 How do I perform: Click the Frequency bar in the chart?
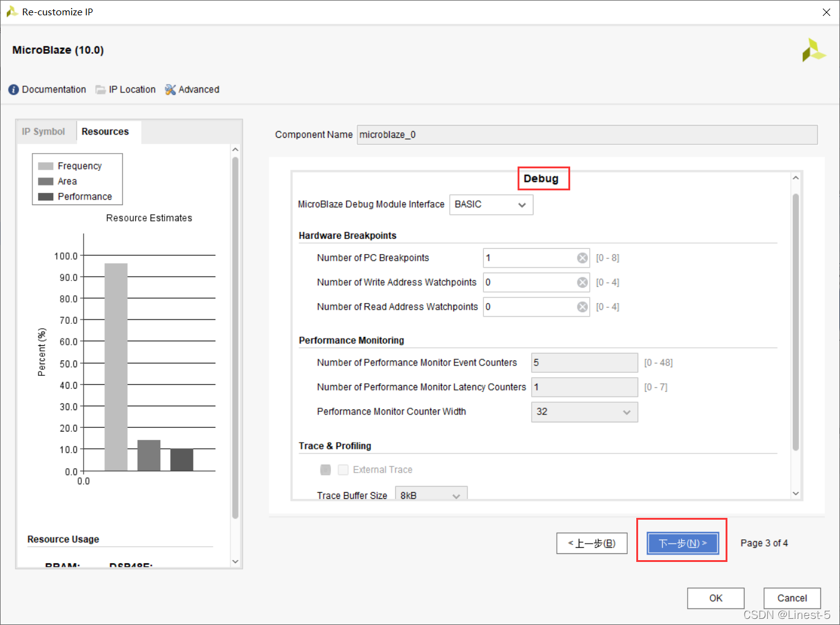pyautogui.click(x=116, y=367)
